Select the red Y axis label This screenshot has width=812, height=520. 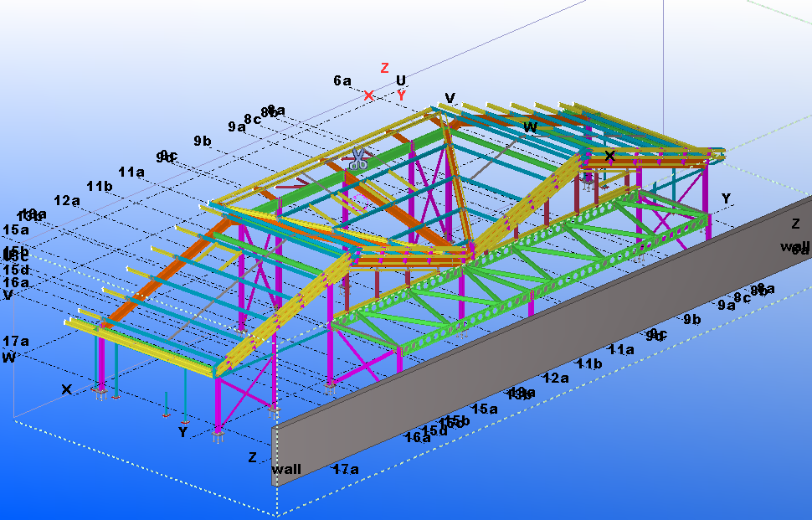[x=401, y=95]
